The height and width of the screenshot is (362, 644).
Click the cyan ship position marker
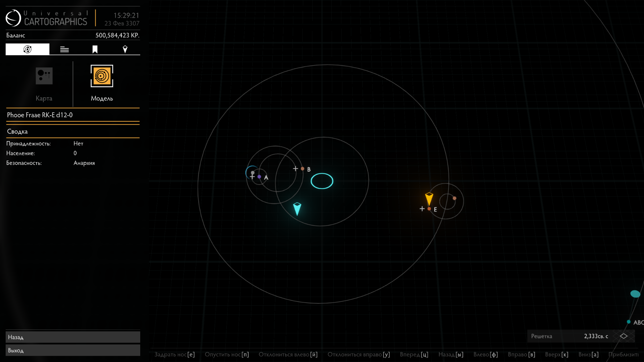click(297, 209)
